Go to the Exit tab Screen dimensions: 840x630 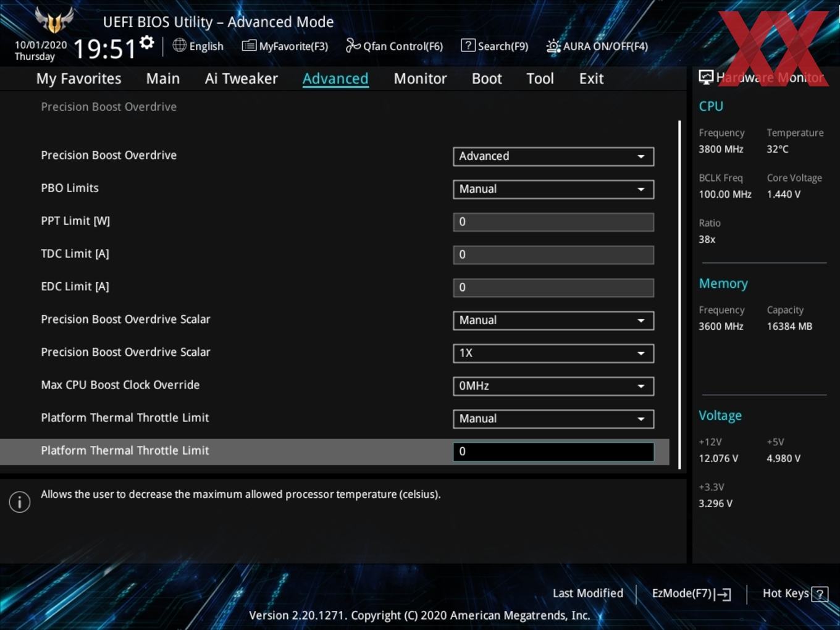(x=591, y=78)
